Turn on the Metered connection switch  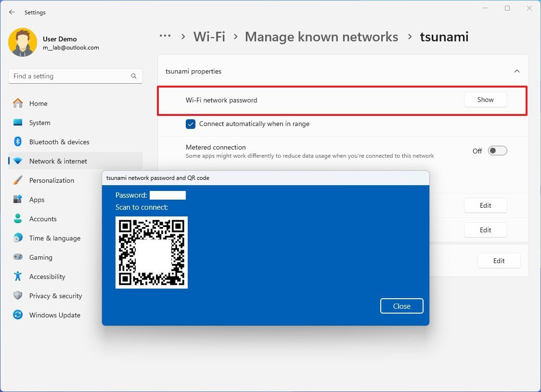pos(497,151)
